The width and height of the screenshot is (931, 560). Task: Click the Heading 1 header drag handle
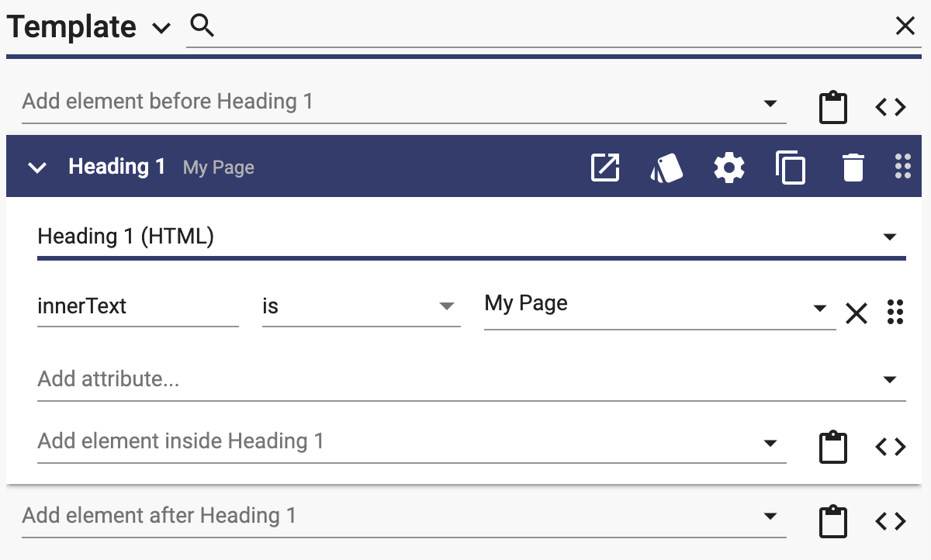point(902,167)
